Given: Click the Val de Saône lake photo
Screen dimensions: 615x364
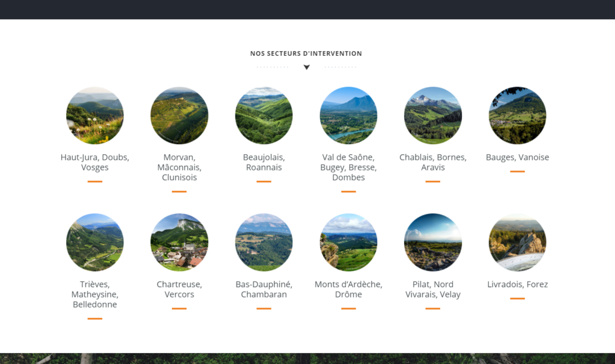Looking at the screenshot, I should 348,115.
